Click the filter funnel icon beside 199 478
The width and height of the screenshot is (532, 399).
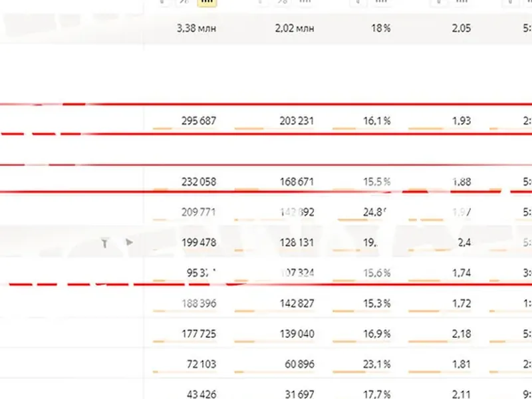click(105, 243)
